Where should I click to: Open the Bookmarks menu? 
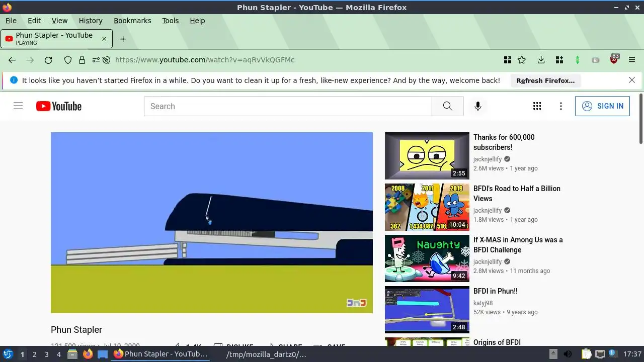click(x=132, y=21)
